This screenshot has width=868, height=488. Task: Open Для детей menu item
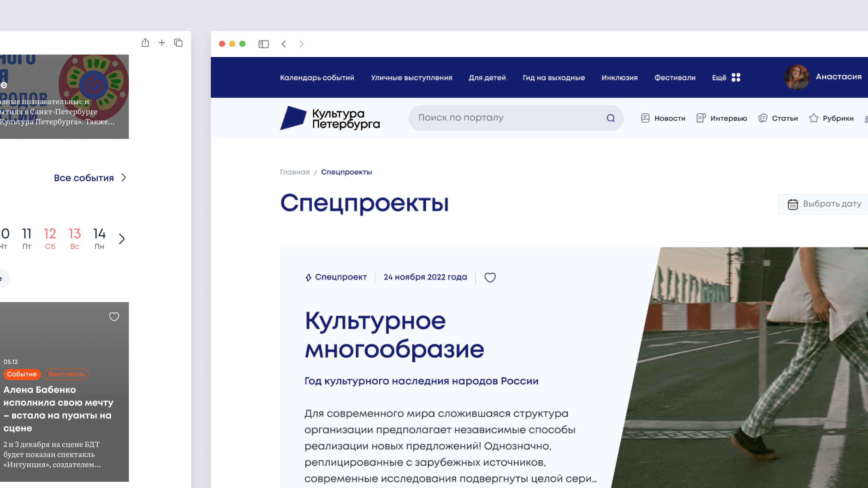pos(487,78)
